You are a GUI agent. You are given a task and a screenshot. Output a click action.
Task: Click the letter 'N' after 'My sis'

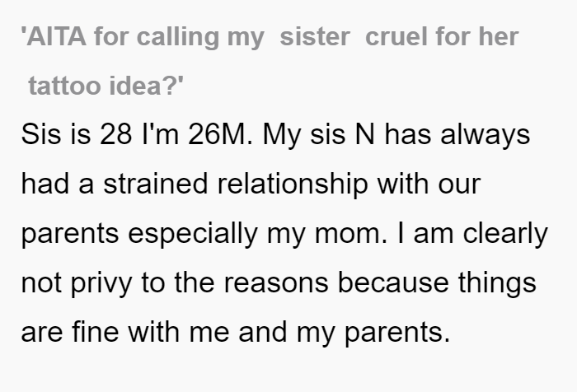pyautogui.click(x=364, y=134)
